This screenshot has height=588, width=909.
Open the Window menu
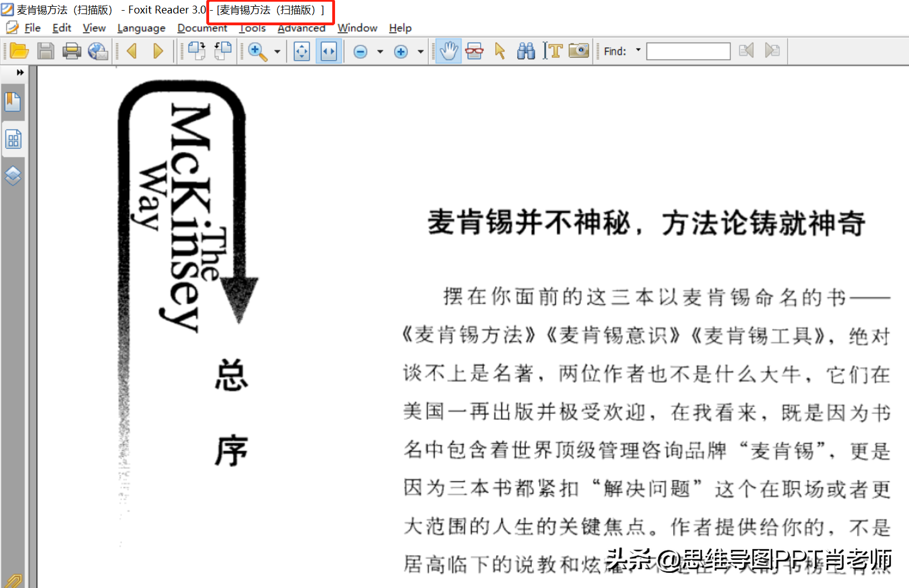tap(358, 28)
